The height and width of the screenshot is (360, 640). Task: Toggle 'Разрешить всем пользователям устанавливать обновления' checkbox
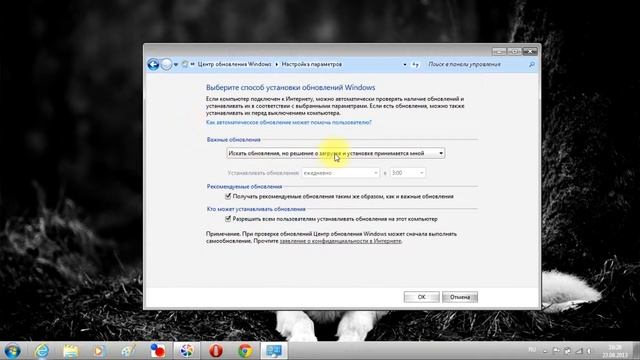(228, 219)
